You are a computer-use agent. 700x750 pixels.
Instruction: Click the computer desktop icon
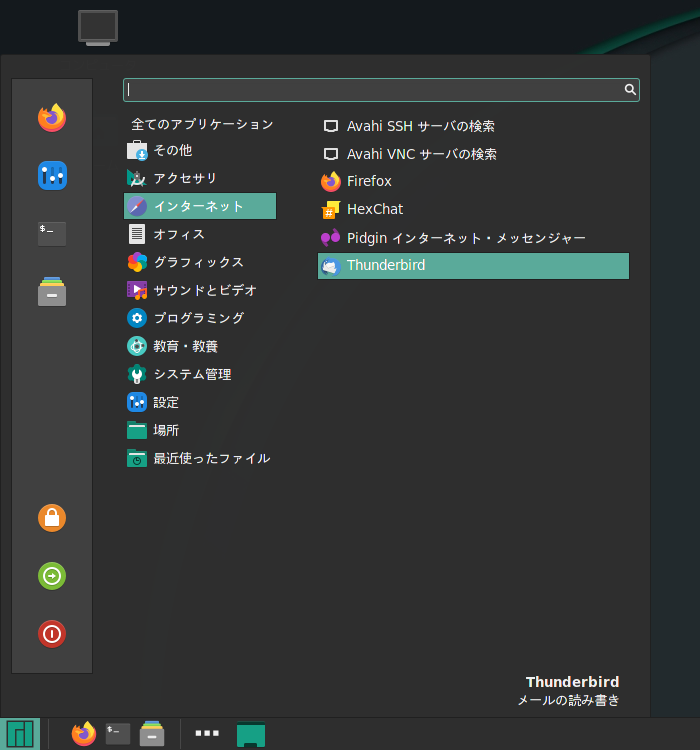point(98,28)
